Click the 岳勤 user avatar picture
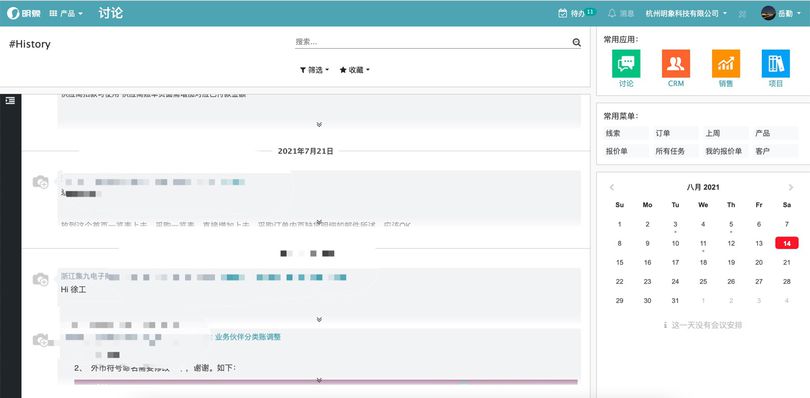Viewport: 810px width, 398px height. point(768,13)
